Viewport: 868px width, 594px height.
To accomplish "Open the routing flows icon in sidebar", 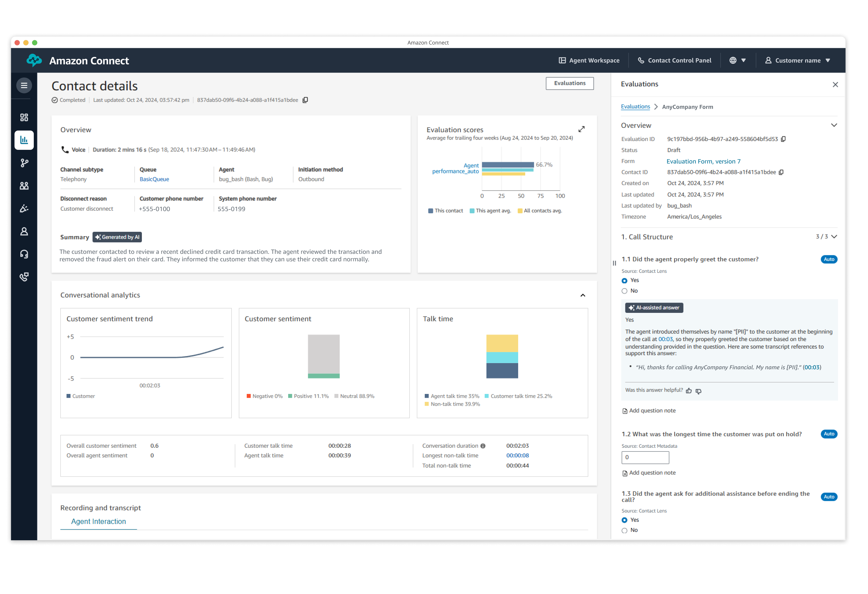I will 24,163.
